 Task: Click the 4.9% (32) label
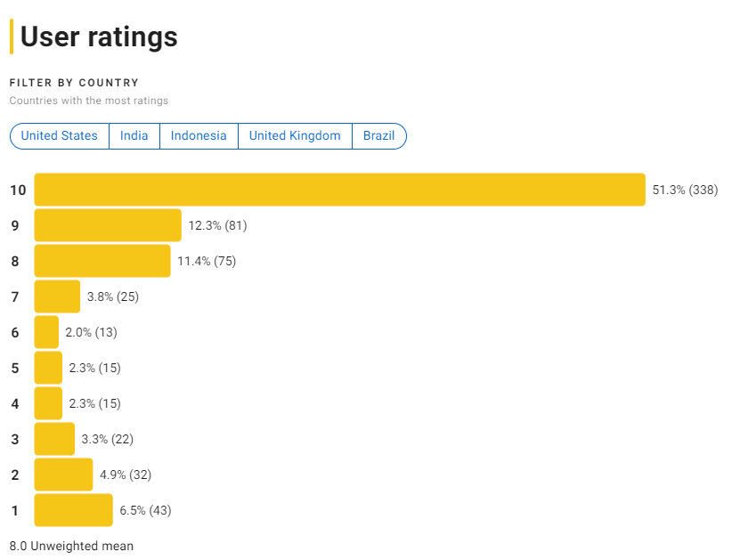click(x=125, y=475)
